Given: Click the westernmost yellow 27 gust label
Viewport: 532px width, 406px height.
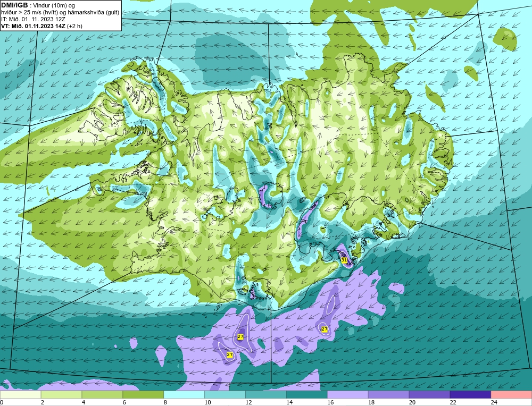Looking at the screenshot, I should click(x=230, y=355).
